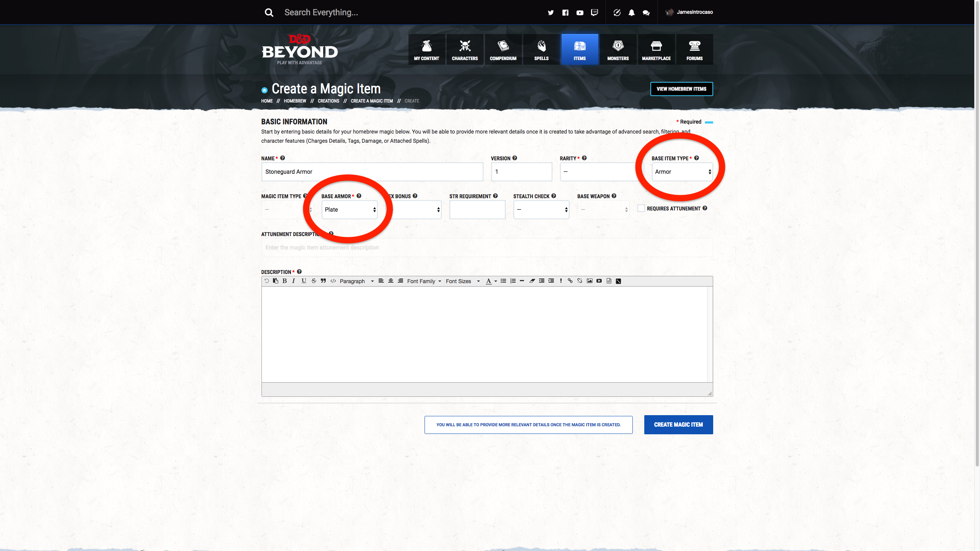Open the Base Item Type dropdown

tap(682, 172)
